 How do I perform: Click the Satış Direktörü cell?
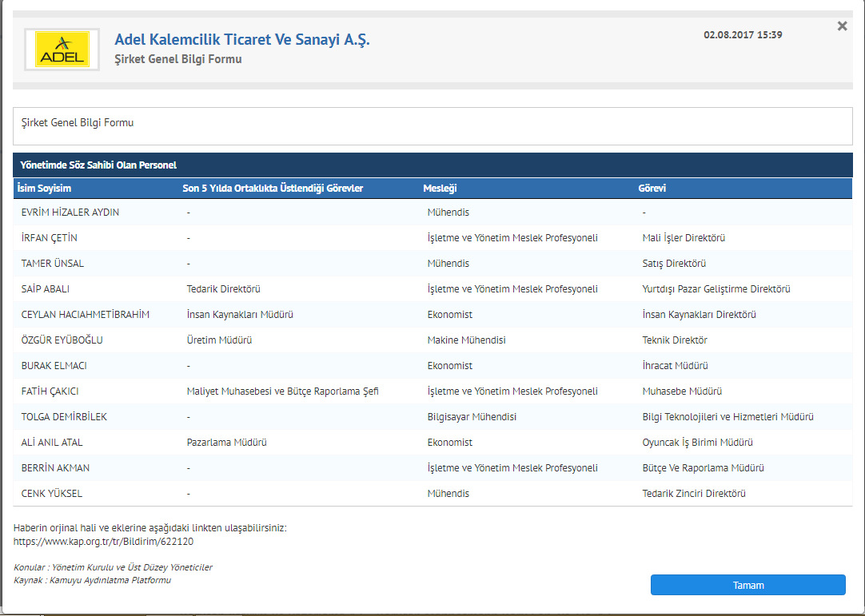(674, 263)
